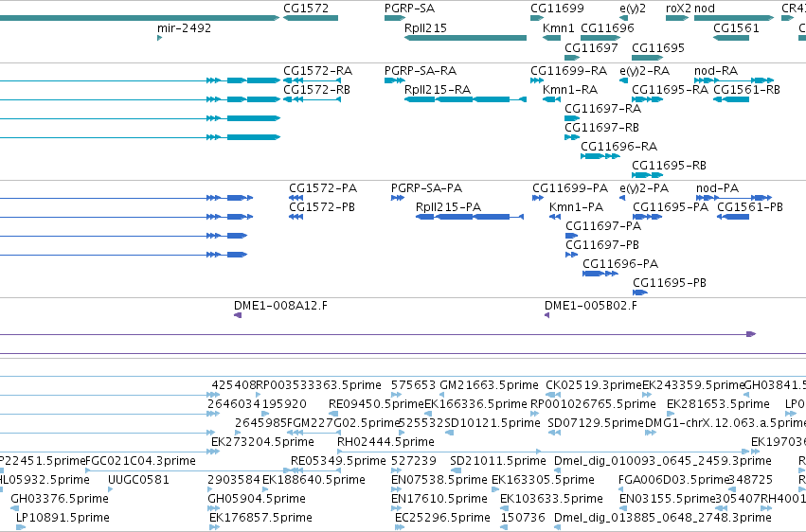Select EST EK273204.5prime label
Screen dimensions: 806x532
click(x=262, y=442)
